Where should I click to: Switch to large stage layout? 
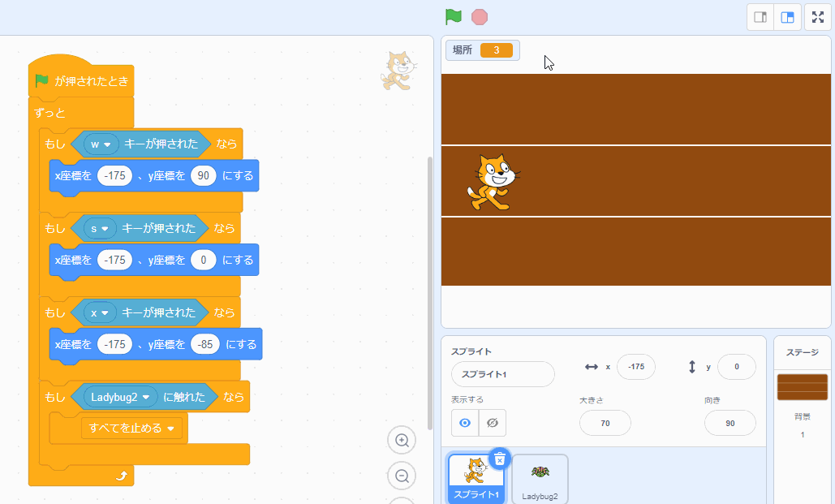point(787,17)
